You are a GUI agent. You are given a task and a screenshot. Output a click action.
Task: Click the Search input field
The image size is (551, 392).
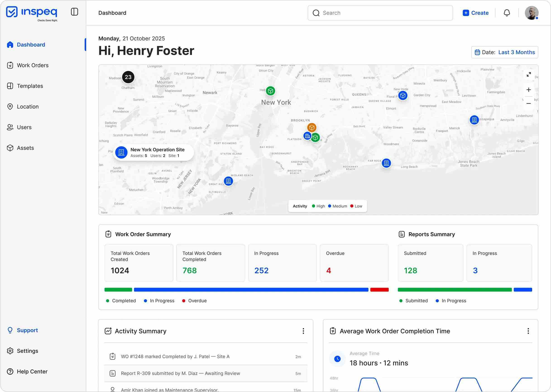(380, 13)
